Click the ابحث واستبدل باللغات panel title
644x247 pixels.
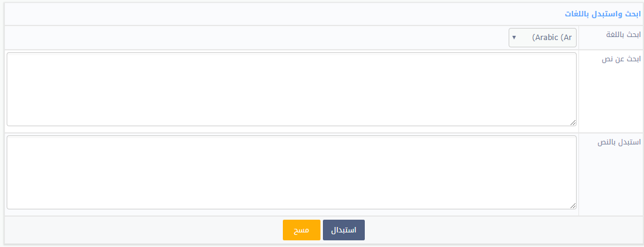(x=603, y=14)
